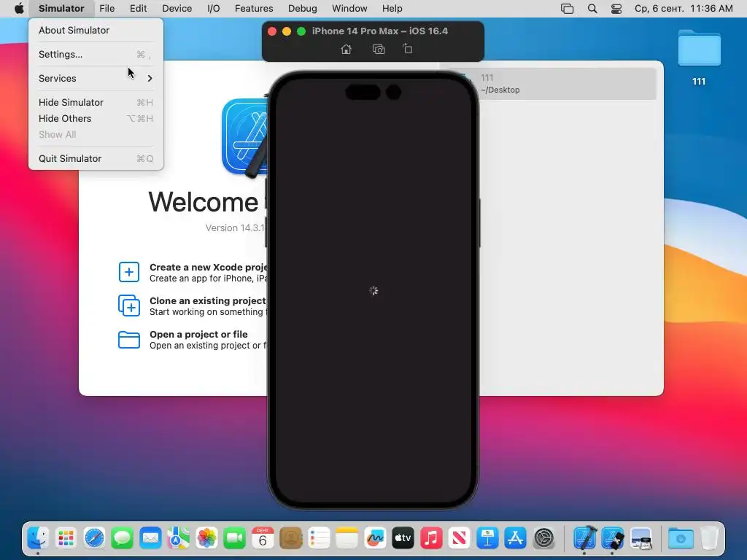Open Keynote from the dock

coord(487,539)
